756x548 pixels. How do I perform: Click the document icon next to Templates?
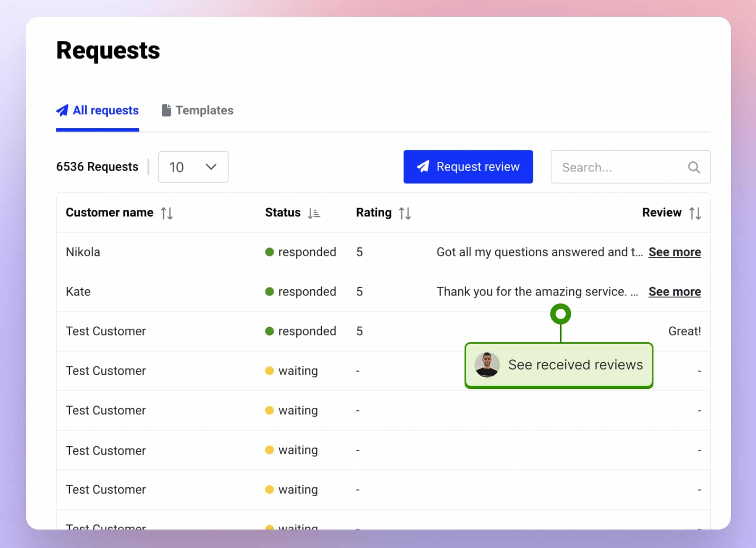tap(166, 110)
